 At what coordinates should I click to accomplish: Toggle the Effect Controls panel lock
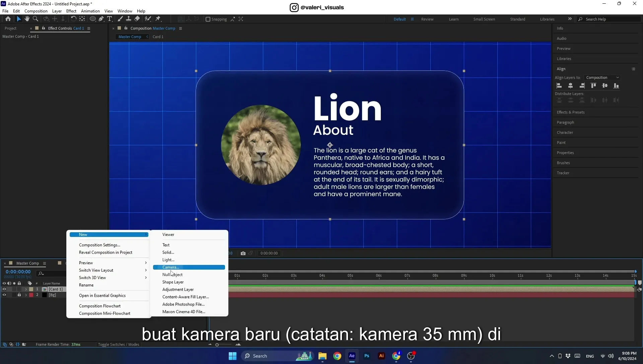(x=44, y=28)
